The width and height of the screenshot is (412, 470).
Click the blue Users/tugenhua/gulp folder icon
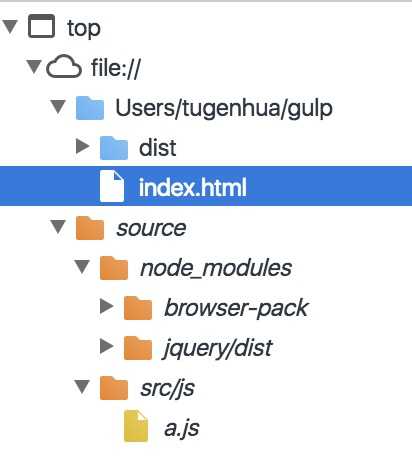[90, 108]
